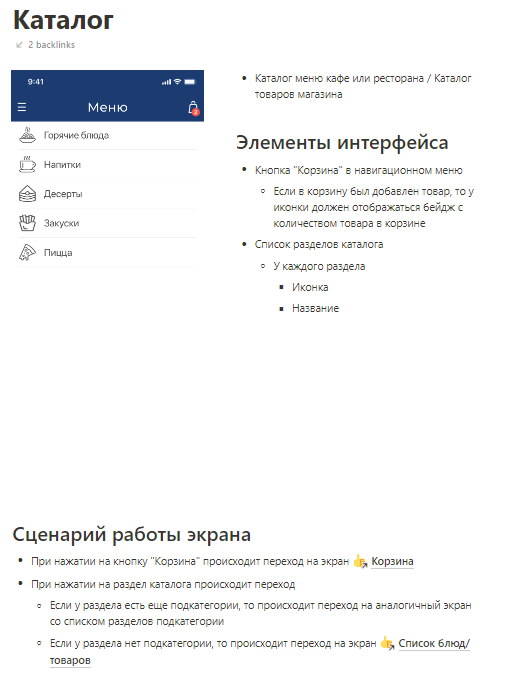This screenshot has width=507, height=685.
Task: Click the hot dishes plate icon
Action: pyautogui.click(x=28, y=135)
